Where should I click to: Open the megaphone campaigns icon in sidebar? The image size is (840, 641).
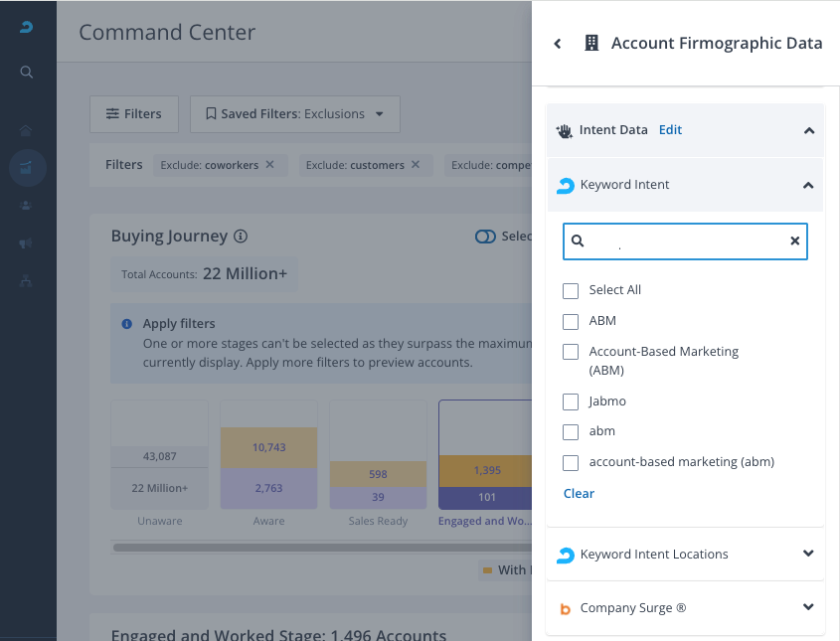point(27,243)
